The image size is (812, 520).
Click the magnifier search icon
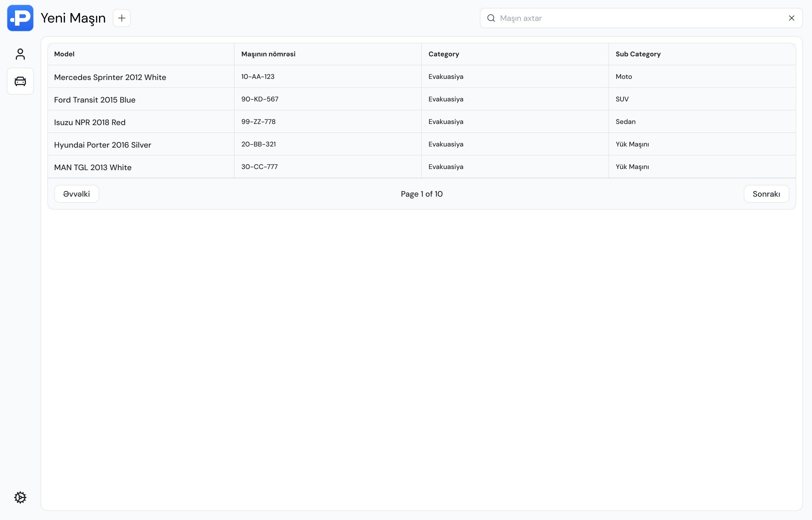tap(491, 18)
